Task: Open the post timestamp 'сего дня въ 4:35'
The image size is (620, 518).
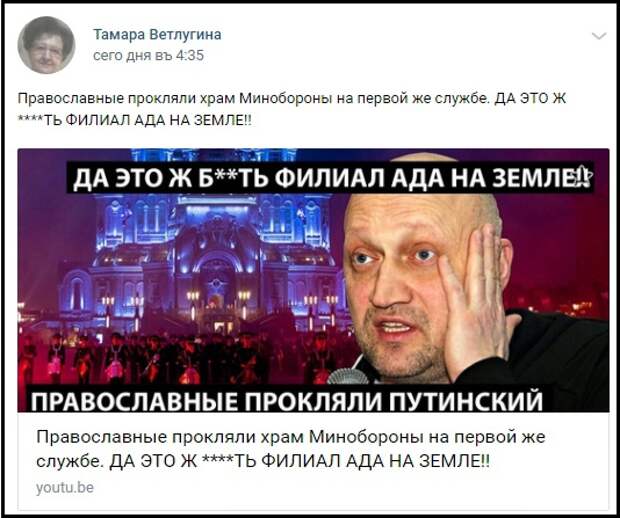Action: click(x=148, y=55)
